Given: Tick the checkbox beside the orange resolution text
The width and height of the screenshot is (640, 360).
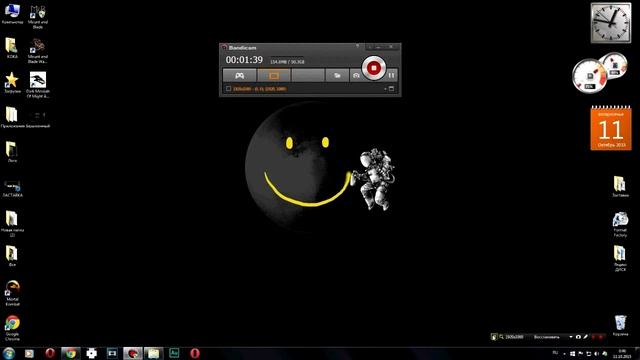Looking at the screenshot, I should [229, 89].
